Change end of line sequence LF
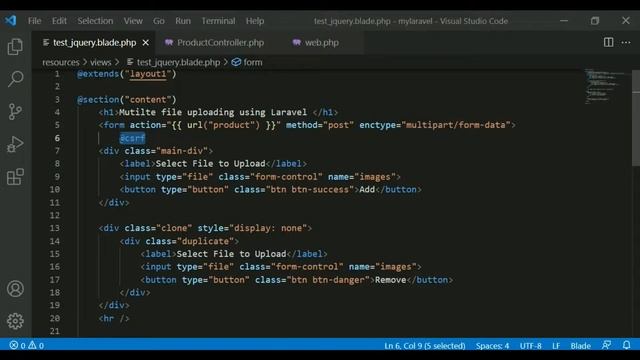 pyautogui.click(x=556, y=346)
